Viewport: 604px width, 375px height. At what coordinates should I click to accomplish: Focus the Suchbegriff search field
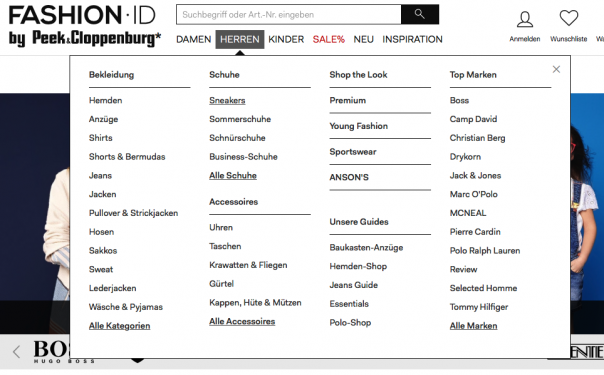[289, 15]
